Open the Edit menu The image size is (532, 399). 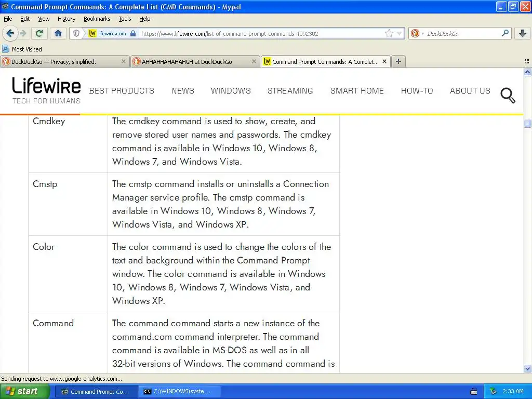click(25, 19)
